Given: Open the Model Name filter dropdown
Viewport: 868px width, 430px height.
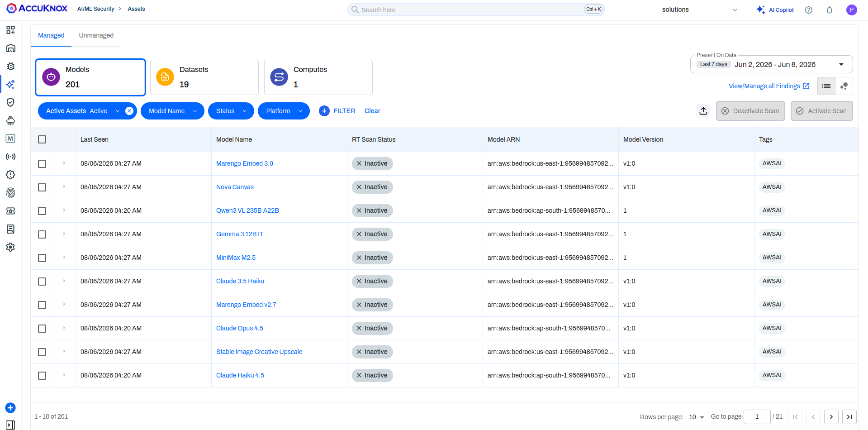Looking at the screenshot, I should pos(172,111).
